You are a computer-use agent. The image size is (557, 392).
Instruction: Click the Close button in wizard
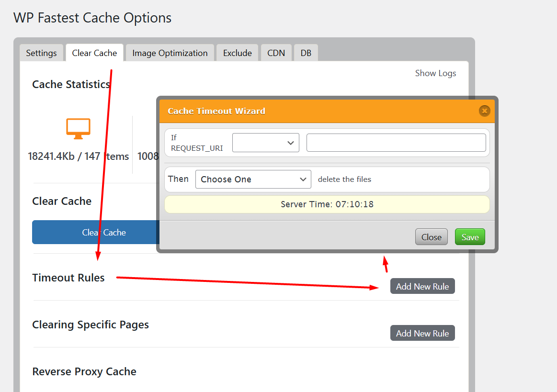click(431, 237)
